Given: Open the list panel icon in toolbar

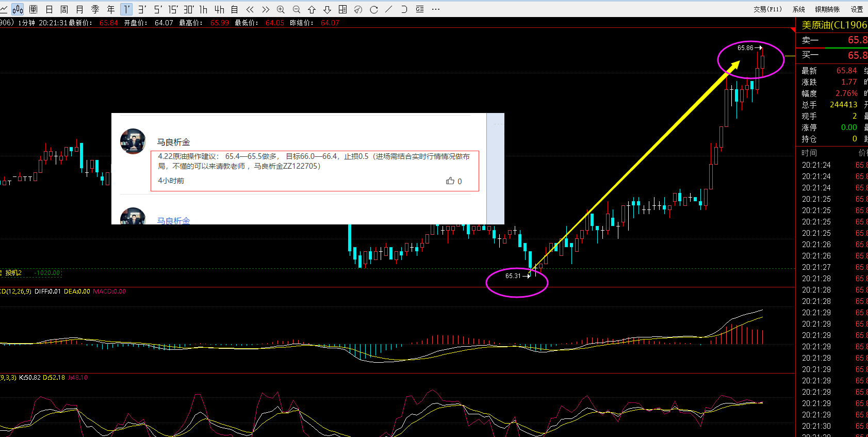Looking at the screenshot, I should [x=420, y=9].
